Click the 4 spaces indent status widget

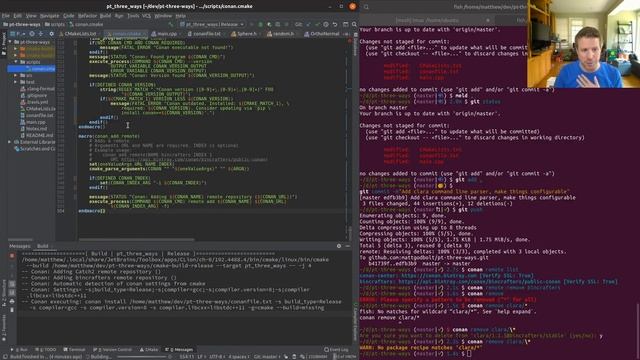pos(238,357)
